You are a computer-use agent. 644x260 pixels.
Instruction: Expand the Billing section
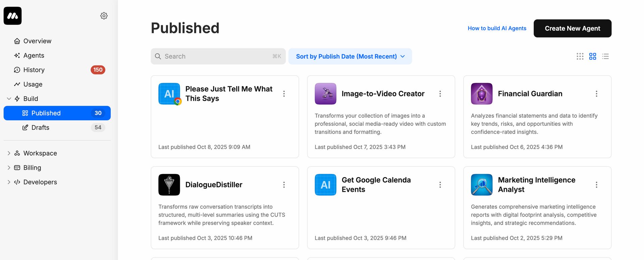pos(9,168)
